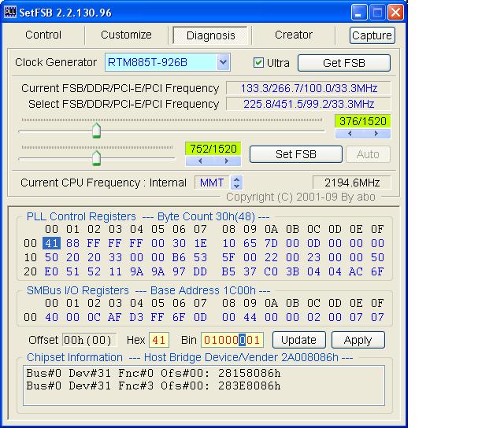
Task: Select SMBus register 44 at offset 09
Action: click(x=250, y=317)
